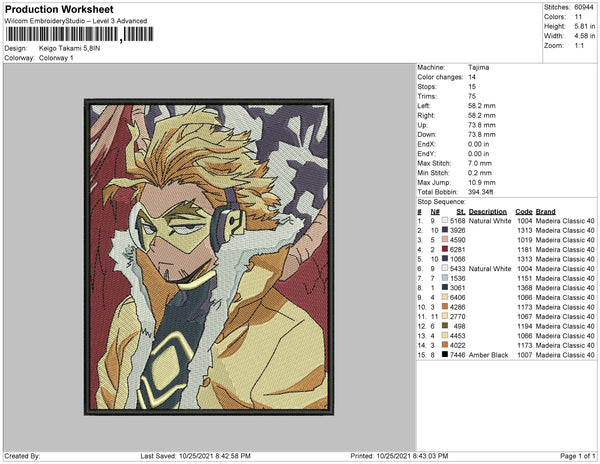
Task: Click the Height value '5.81 in'
Action: click(x=585, y=26)
